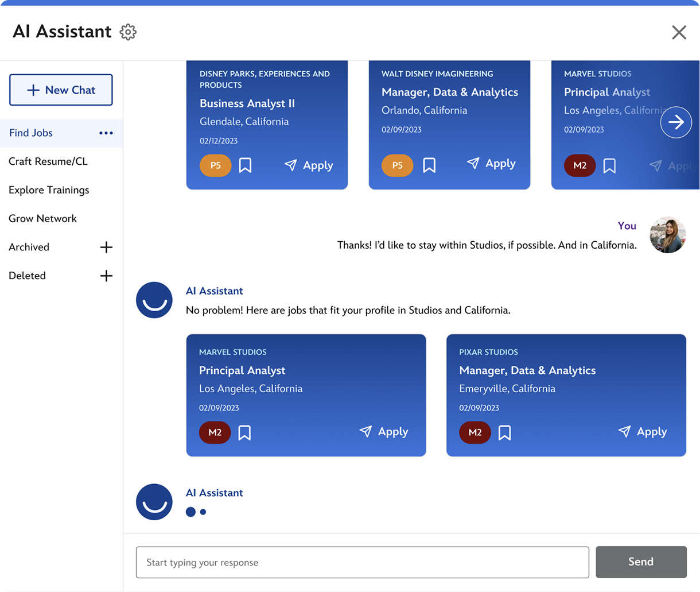This screenshot has height=592, width=700.
Task: Open Find Jobs three-dot options menu
Action: point(106,133)
